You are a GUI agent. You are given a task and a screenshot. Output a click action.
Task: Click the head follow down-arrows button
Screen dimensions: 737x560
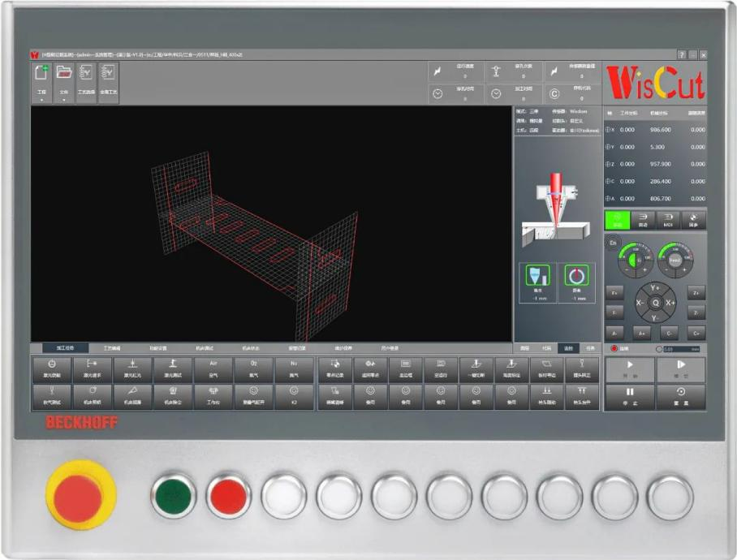[x=546, y=397]
